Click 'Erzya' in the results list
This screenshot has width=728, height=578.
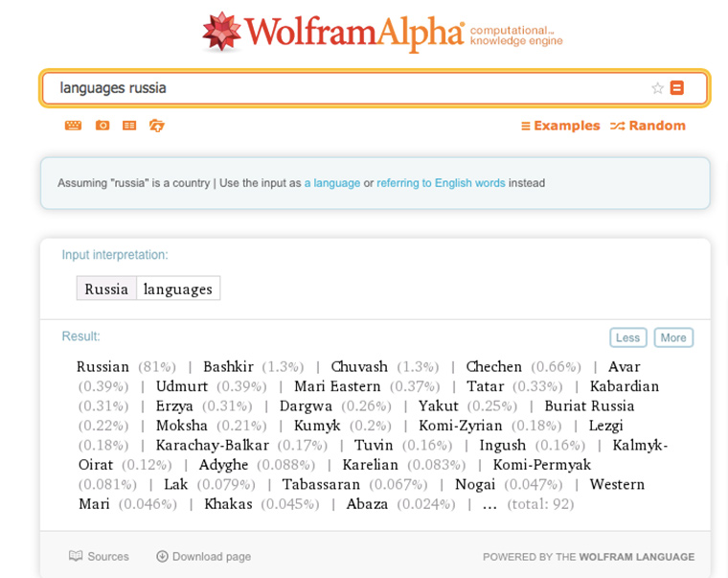[174, 406]
